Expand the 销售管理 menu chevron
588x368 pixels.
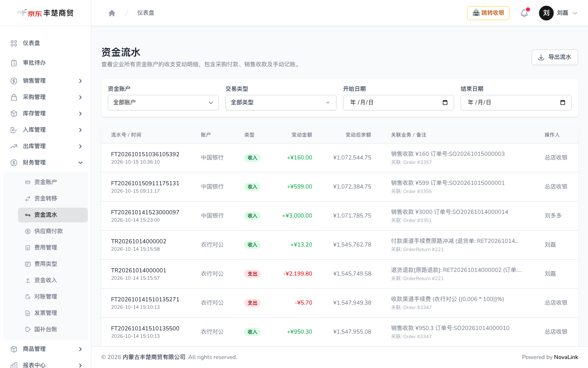[x=80, y=81]
